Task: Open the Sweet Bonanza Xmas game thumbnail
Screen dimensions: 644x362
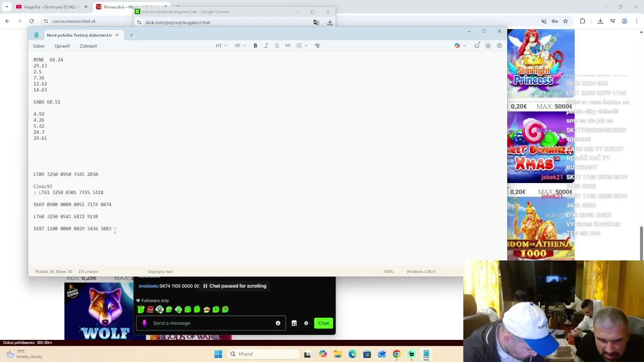Action: [x=541, y=147]
